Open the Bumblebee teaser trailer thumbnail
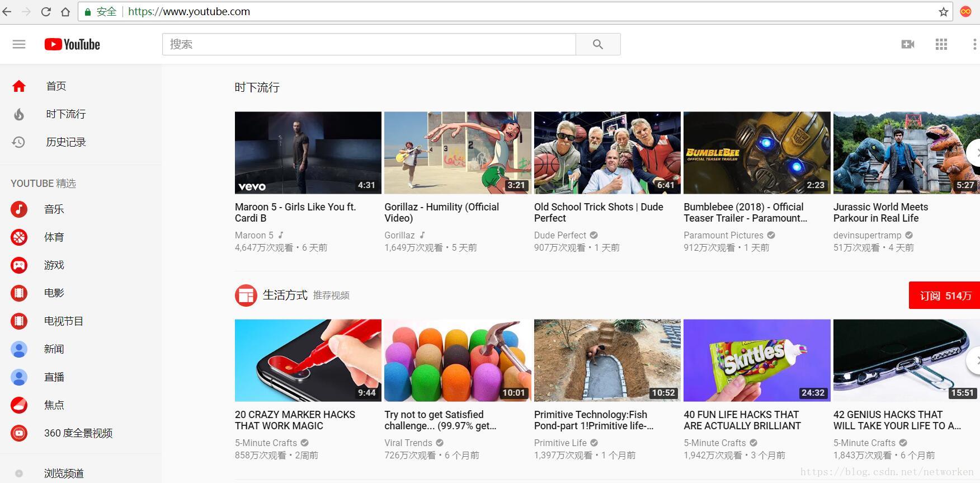Viewport: 980px width, 483px height. click(x=757, y=153)
